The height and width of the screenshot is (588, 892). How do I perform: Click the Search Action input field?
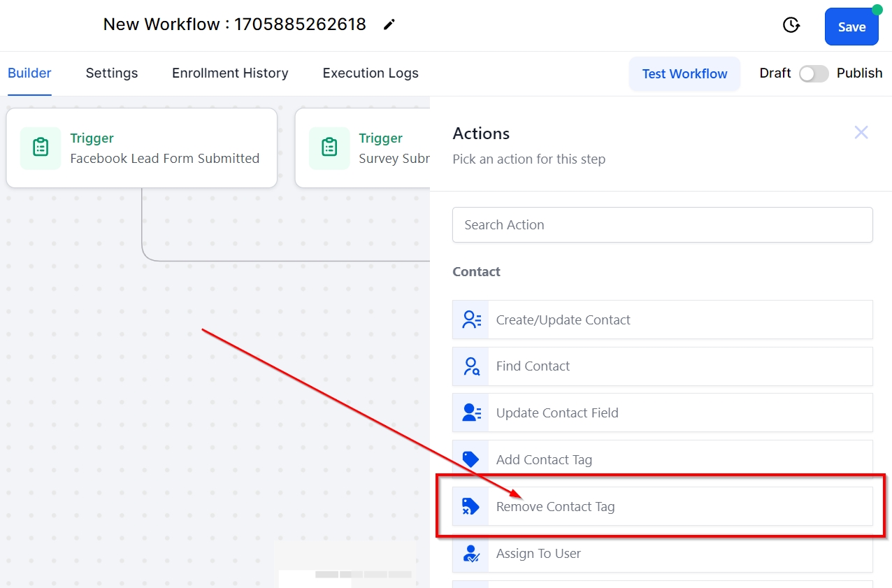click(x=662, y=225)
